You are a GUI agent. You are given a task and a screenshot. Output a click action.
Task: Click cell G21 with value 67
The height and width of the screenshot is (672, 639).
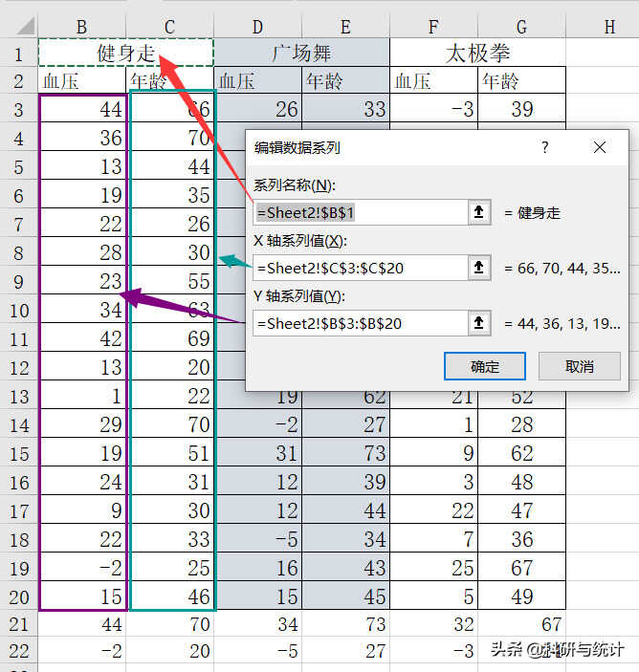(x=521, y=623)
